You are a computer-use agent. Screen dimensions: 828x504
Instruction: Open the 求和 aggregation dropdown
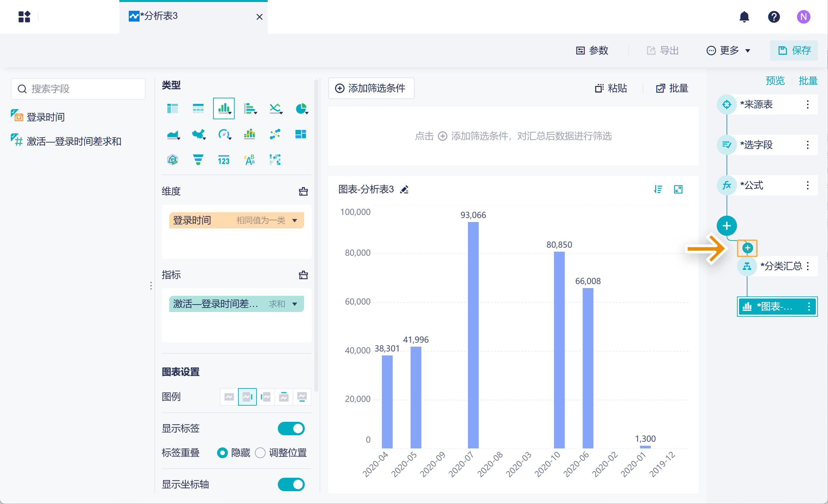pos(295,304)
